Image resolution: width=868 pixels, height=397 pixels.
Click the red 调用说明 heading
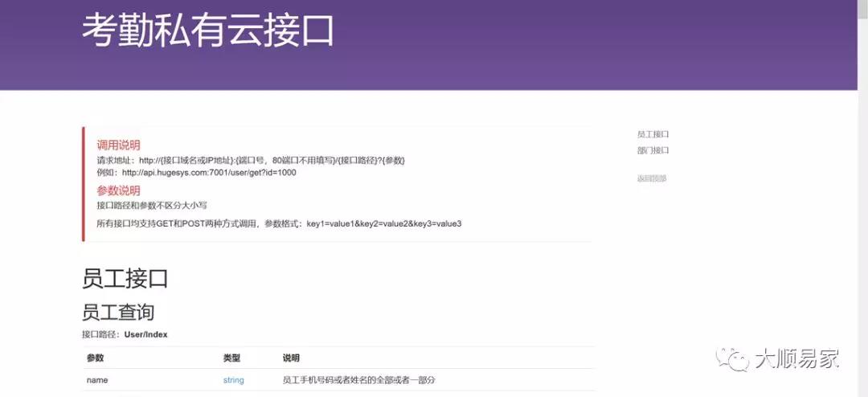pyautogui.click(x=118, y=145)
